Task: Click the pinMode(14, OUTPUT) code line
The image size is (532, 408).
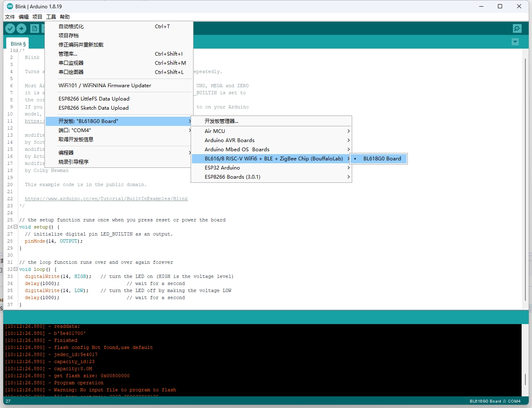Action: point(54,241)
